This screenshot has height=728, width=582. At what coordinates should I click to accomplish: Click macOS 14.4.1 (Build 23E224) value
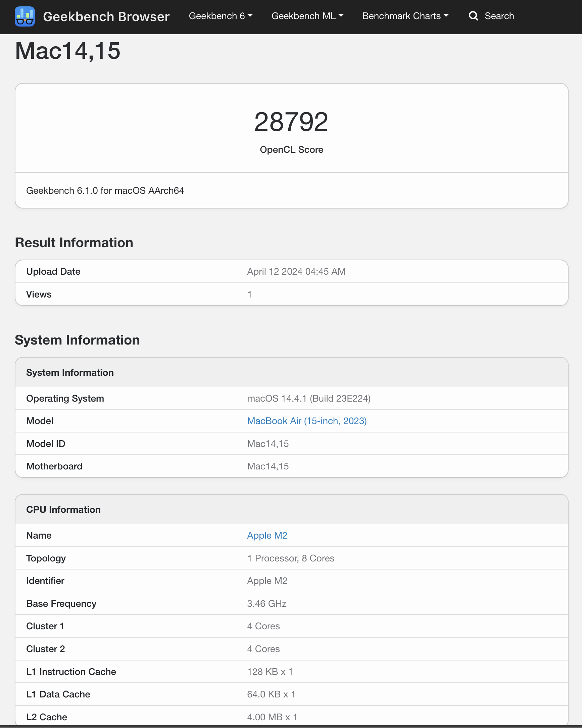point(308,398)
